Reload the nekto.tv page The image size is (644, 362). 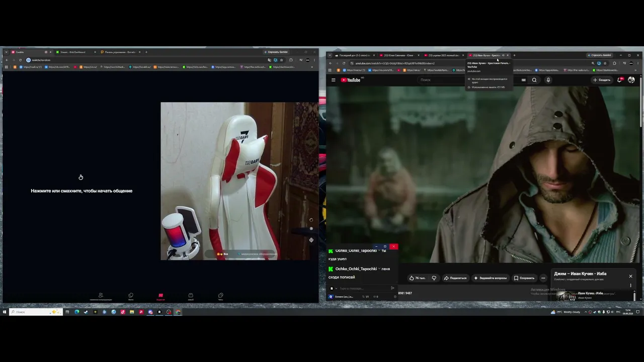21,60
